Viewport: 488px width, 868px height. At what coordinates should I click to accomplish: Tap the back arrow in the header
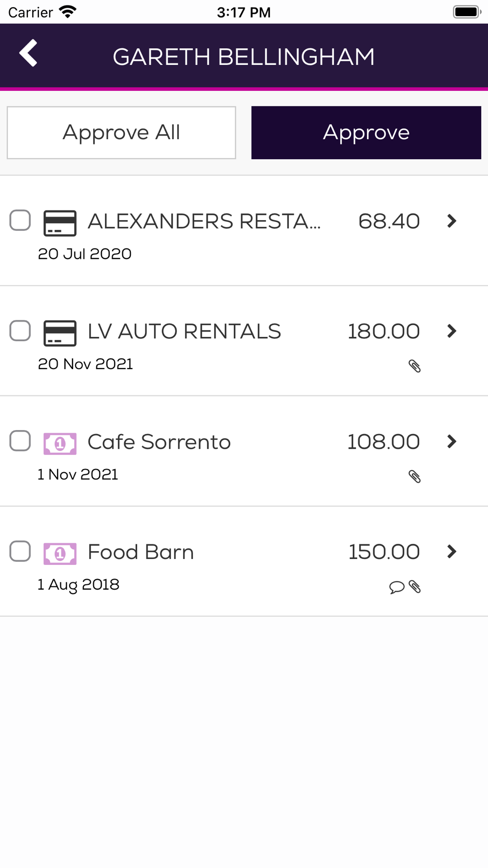click(x=29, y=53)
